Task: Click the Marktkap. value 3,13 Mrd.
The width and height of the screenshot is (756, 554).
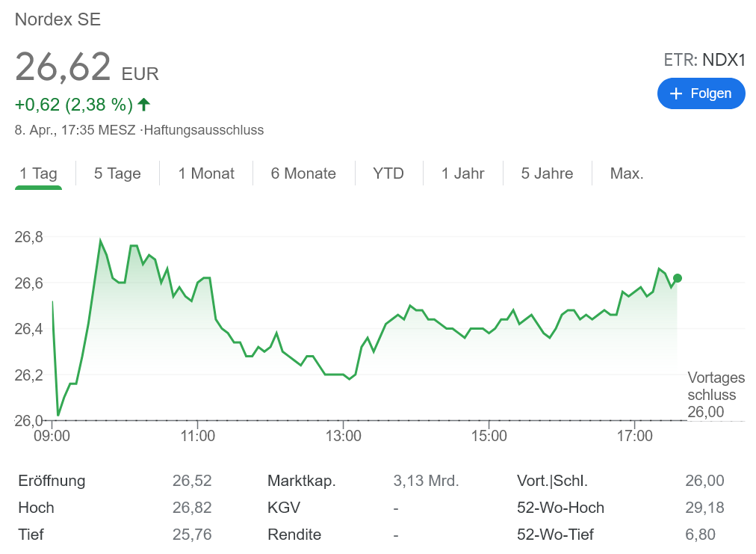Action: [426, 481]
